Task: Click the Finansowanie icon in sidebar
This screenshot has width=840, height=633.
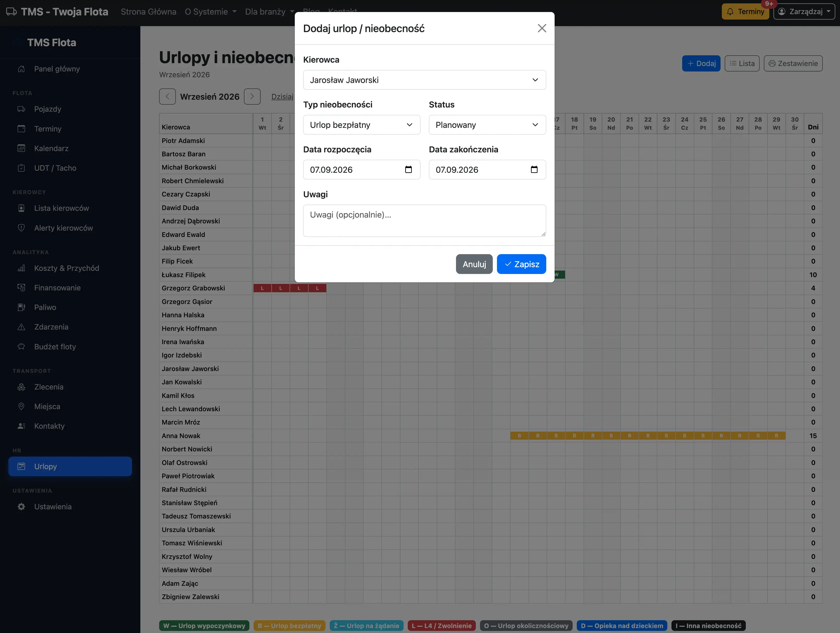Action: [21, 288]
